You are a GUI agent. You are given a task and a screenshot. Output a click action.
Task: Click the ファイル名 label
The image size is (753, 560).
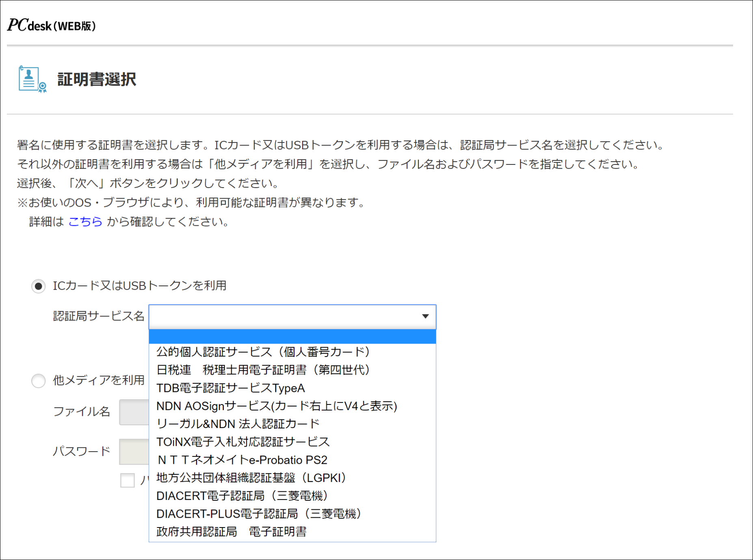pos(82,412)
